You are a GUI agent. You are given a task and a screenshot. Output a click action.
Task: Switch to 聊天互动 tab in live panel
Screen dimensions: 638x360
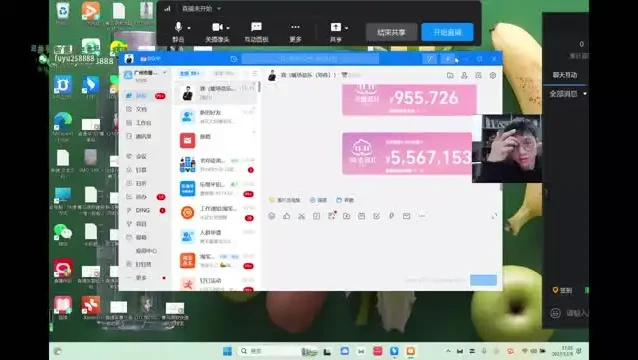point(564,75)
